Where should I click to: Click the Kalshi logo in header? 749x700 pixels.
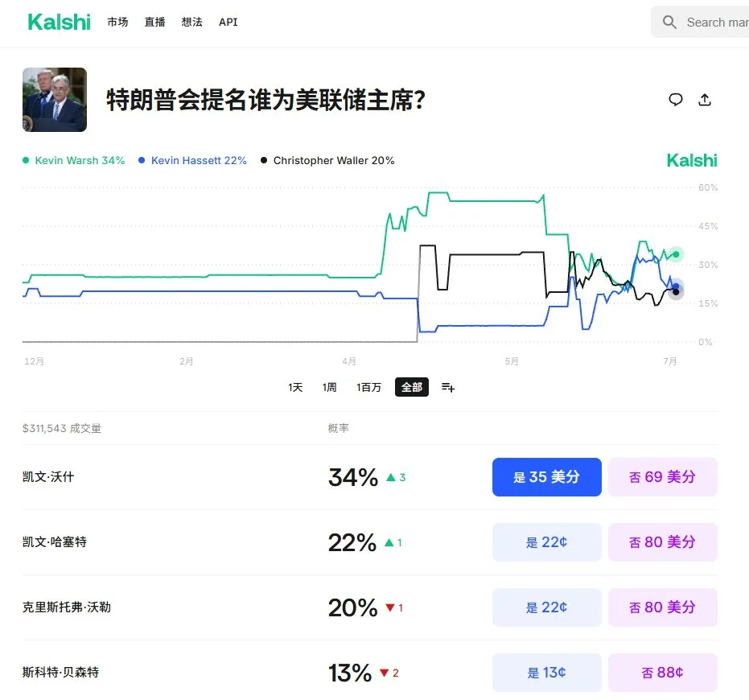59,22
